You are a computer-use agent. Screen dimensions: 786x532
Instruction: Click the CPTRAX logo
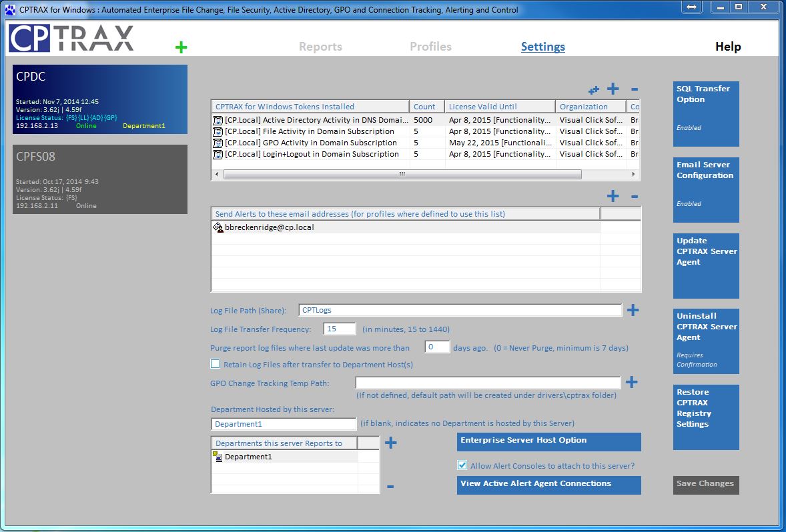(x=71, y=39)
